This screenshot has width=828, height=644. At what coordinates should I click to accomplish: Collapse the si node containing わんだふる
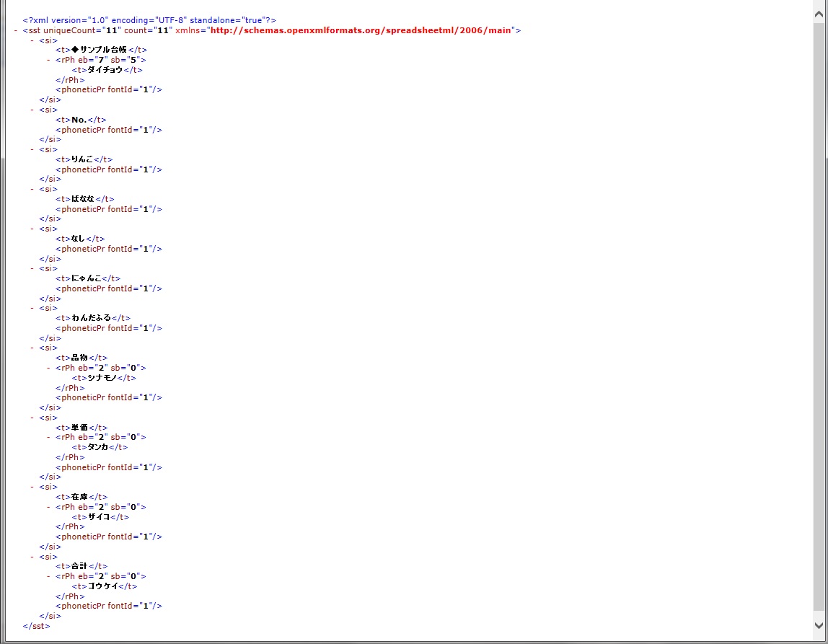[x=32, y=308]
